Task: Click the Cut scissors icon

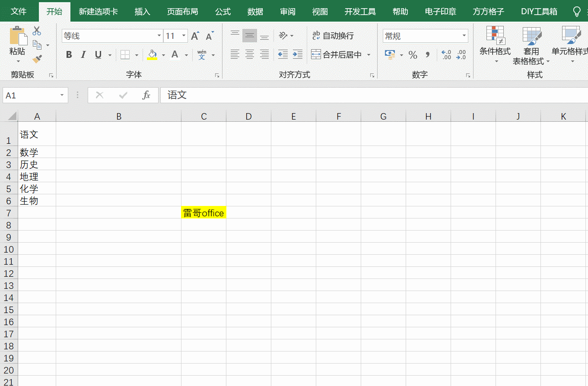Action: 37,31
